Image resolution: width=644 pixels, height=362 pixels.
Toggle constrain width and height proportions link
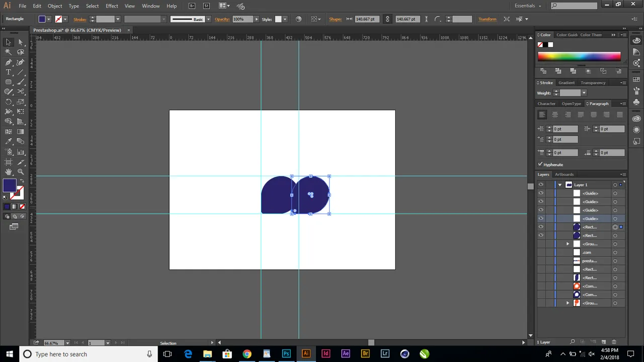(387, 19)
